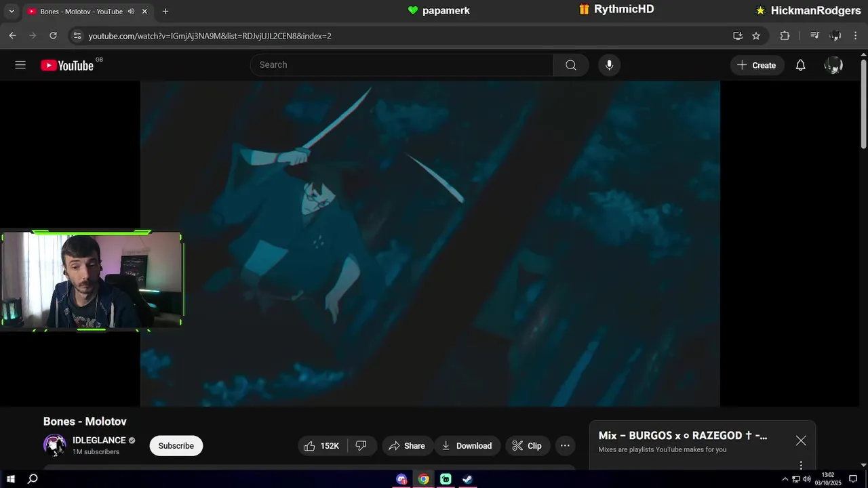
Task: Open the Windows notification center
Action: (853, 479)
